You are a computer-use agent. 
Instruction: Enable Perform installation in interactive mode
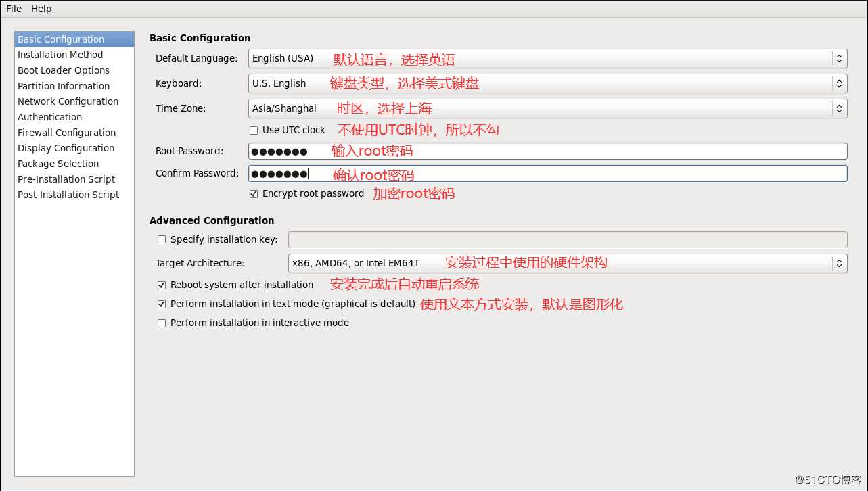tap(162, 323)
